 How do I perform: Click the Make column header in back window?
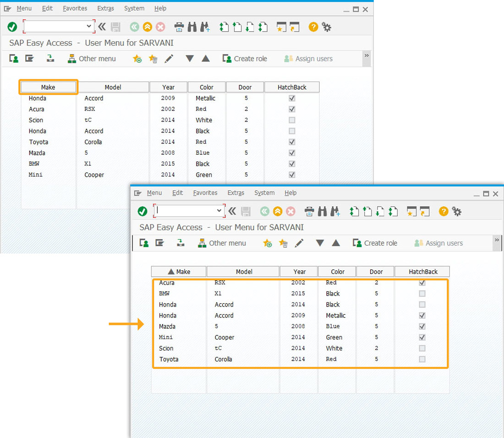[x=48, y=87]
